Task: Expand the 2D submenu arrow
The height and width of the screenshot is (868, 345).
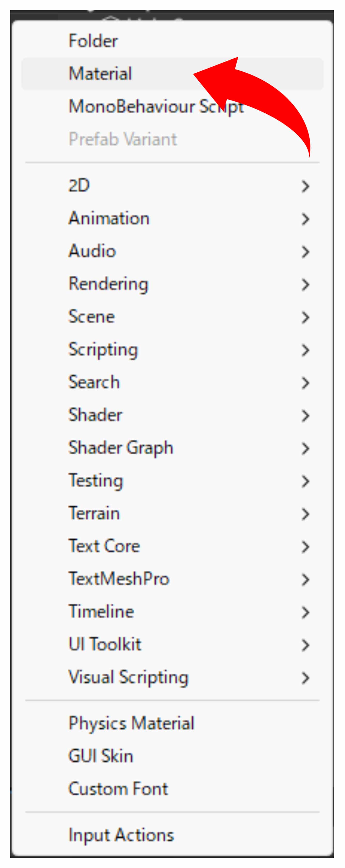Action: point(305,186)
